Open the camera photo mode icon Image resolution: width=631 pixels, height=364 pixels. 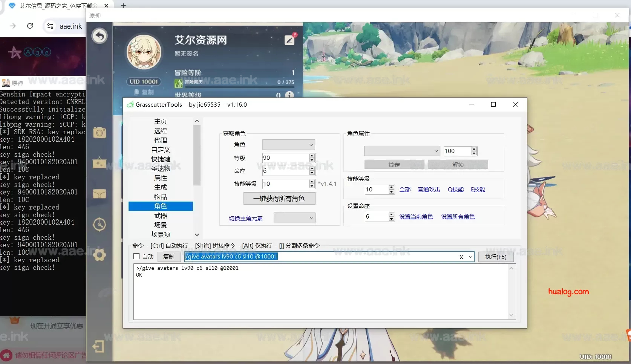100,132
